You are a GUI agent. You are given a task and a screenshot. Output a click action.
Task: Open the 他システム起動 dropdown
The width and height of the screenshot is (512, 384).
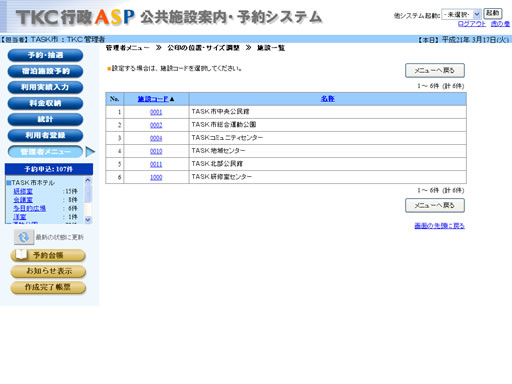coord(461,14)
